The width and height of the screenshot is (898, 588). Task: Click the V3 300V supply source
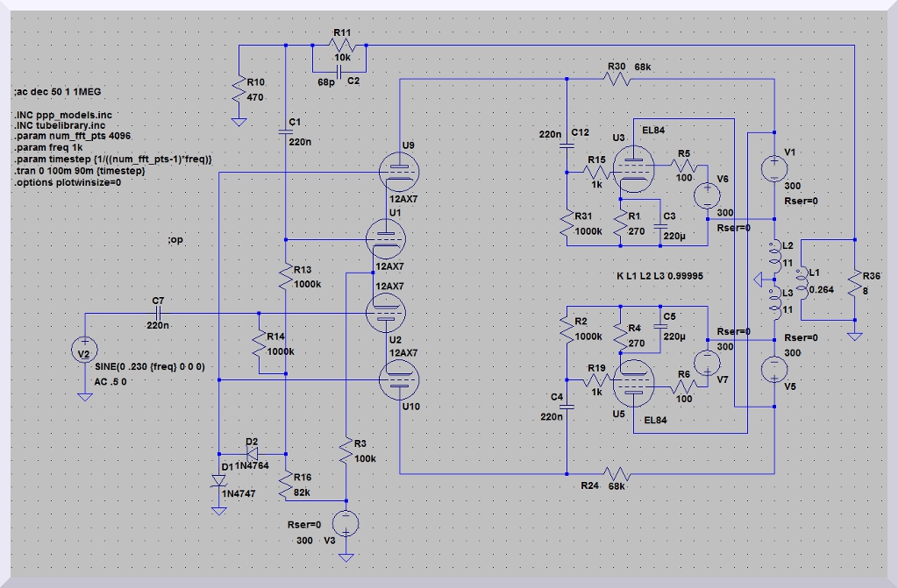pyautogui.click(x=347, y=524)
